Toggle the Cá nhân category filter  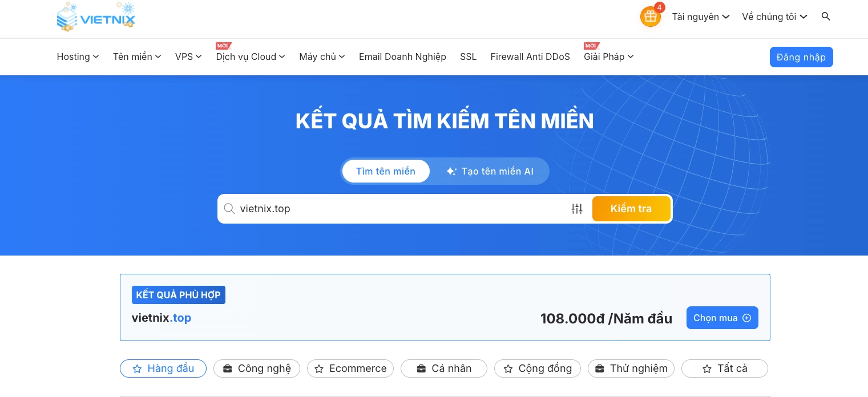click(x=443, y=368)
